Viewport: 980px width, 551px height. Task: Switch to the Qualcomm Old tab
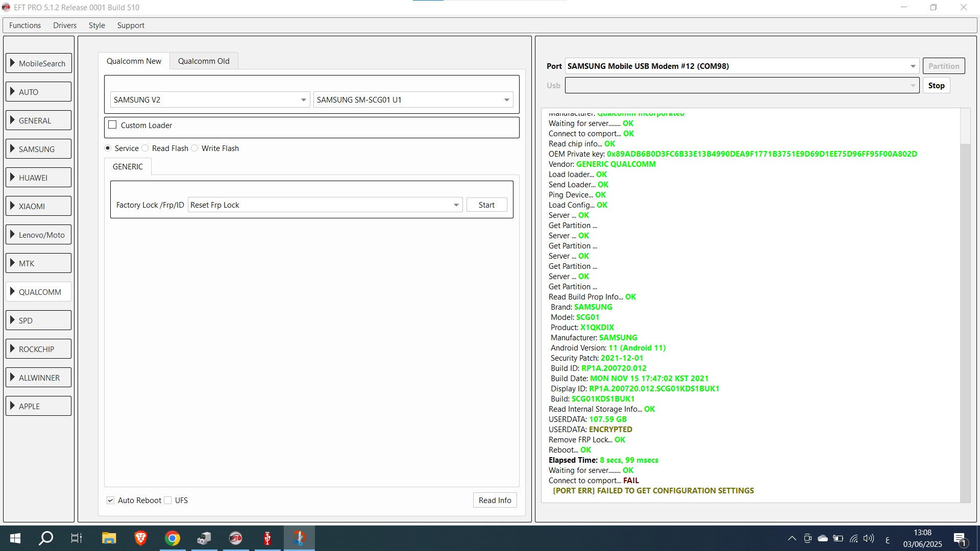click(x=204, y=61)
